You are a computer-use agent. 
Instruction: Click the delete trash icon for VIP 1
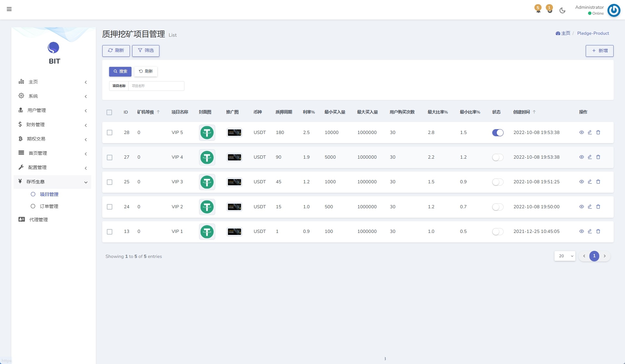pos(598,231)
